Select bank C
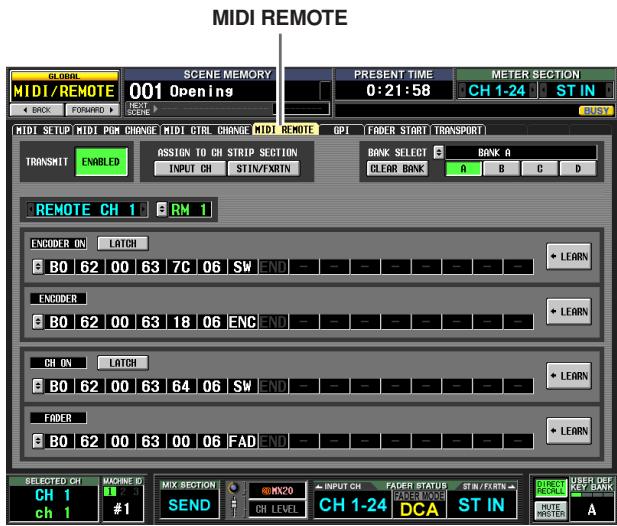This screenshot has width=617, height=526. pyautogui.click(x=539, y=169)
